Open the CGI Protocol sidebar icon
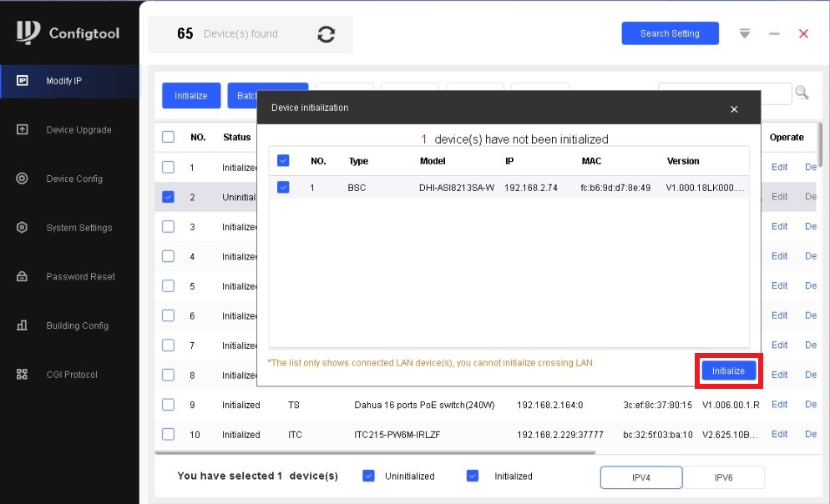The height and width of the screenshot is (504, 830). click(23, 375)
